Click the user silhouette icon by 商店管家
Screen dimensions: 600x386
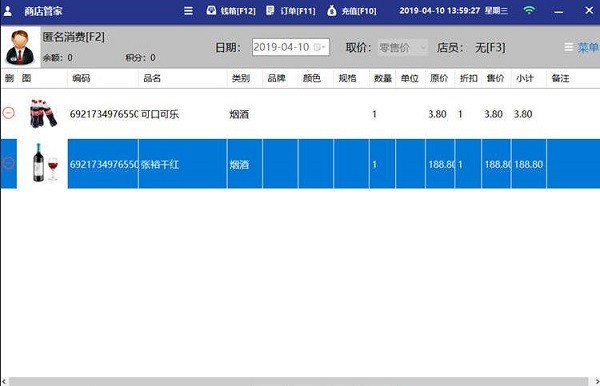8,11
